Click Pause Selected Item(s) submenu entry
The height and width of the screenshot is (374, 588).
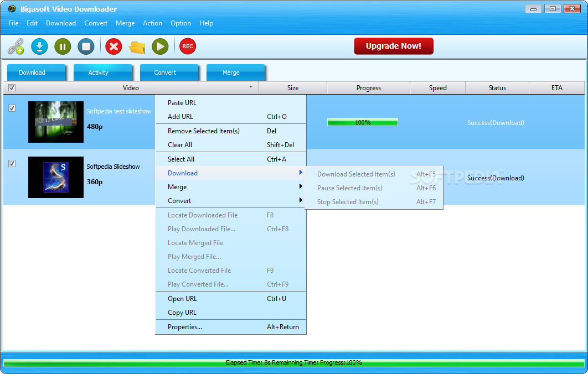click(x=375, y=188)
